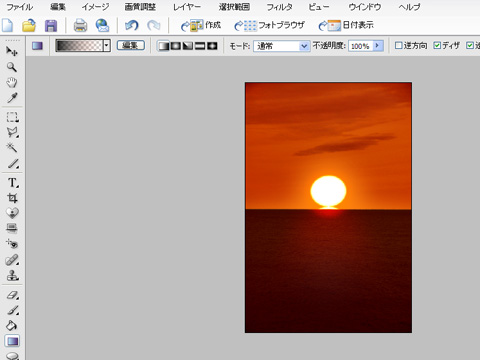Choose the Reflected gradient style
The height and width of the screenshot is (360, 480).
tap(200, 46)
